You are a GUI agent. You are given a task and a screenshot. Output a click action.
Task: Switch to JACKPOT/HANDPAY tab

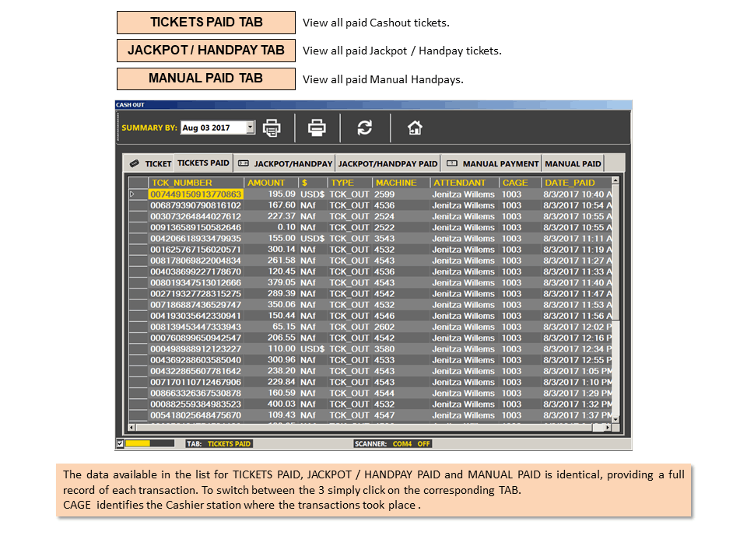point(285,163)
